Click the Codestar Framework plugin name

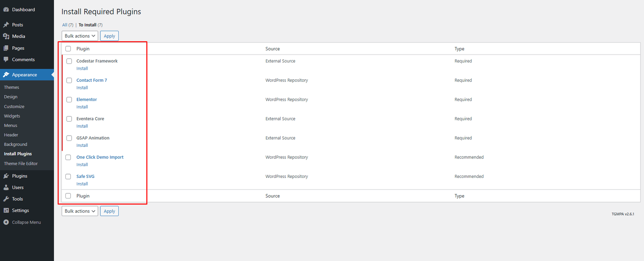pyautogui.click(x=97, y=61)
